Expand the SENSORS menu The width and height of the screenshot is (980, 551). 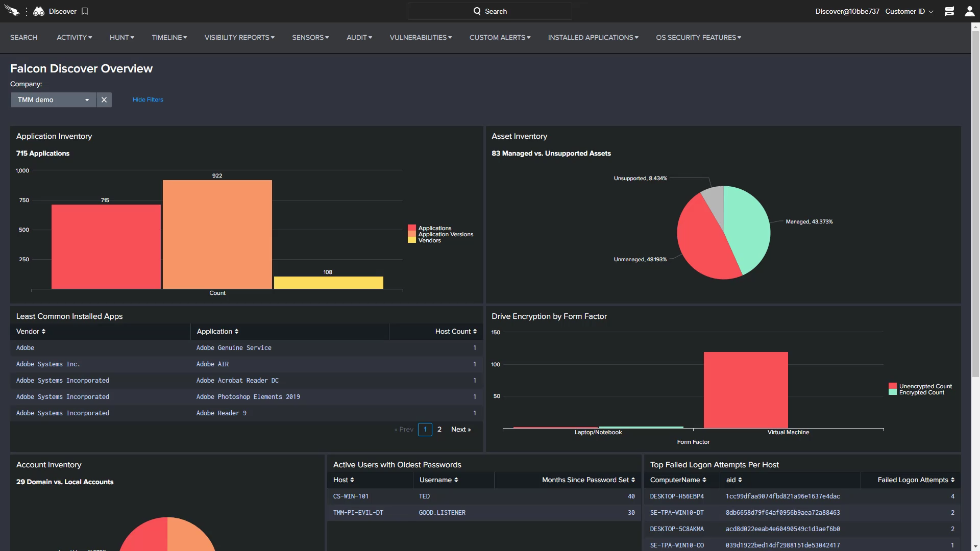click(x=310, y=38)
